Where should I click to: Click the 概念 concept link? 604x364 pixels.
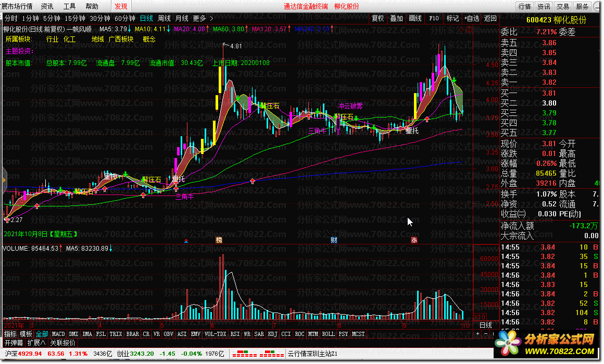click(149, 39)
